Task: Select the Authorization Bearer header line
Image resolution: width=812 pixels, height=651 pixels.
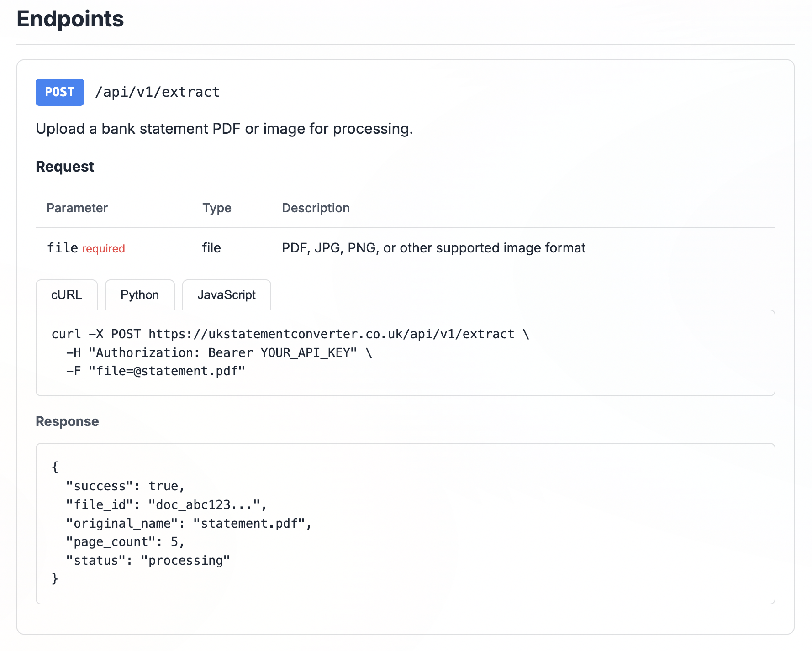Action: click(218, 352)
